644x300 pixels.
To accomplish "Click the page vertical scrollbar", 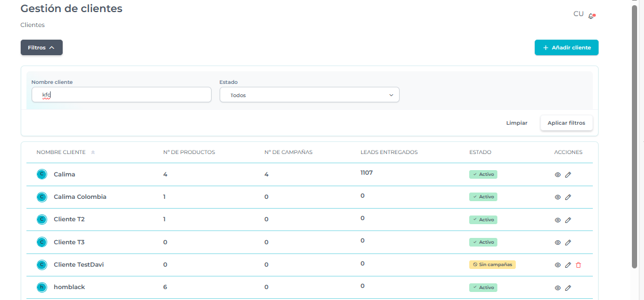I will point(634,138).
